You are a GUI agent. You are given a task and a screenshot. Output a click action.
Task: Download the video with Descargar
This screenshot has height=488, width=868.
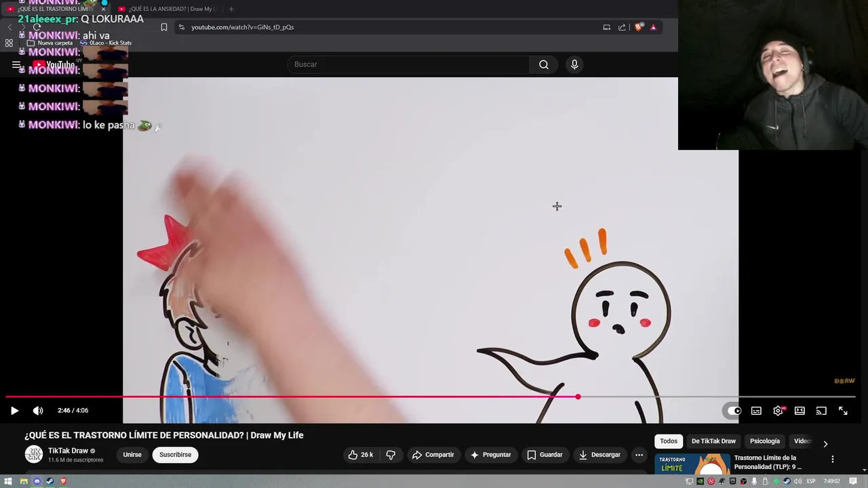tap(600, 455)
